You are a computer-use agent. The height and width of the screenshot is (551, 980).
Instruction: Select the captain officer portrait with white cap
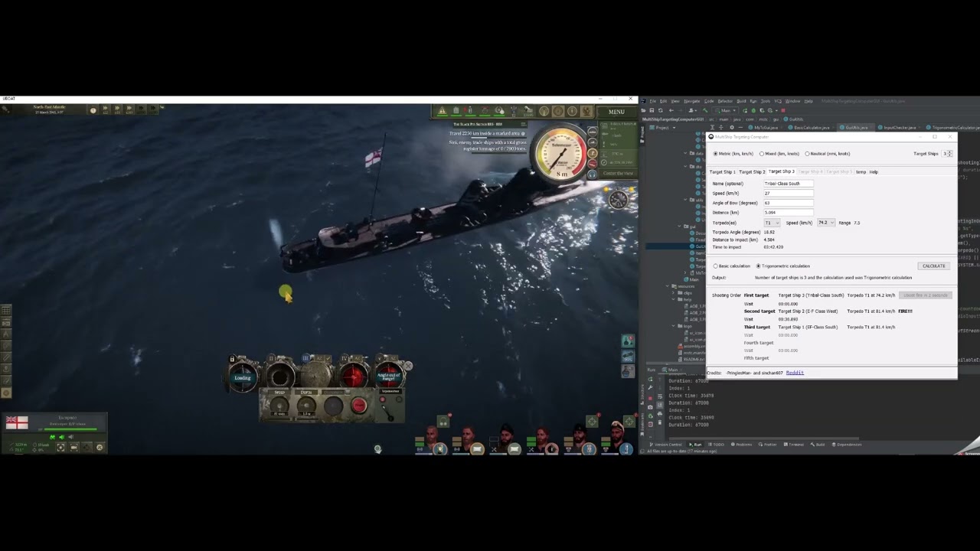coord(617,433)
